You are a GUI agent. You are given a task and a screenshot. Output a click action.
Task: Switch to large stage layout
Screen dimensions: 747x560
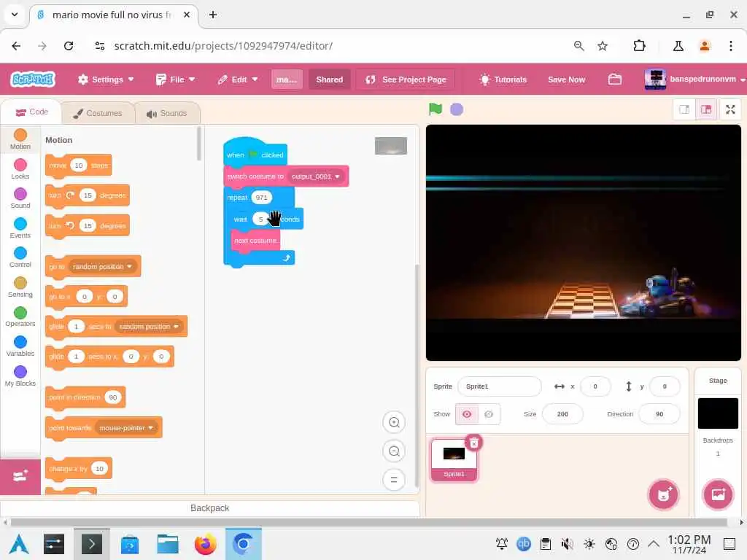tap(706, 109)
